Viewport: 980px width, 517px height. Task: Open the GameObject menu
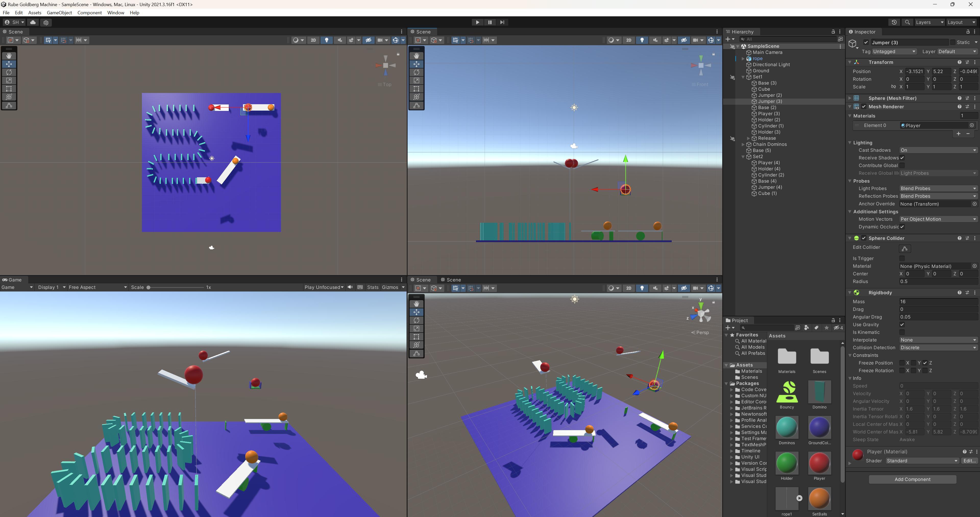pos(59,13)
